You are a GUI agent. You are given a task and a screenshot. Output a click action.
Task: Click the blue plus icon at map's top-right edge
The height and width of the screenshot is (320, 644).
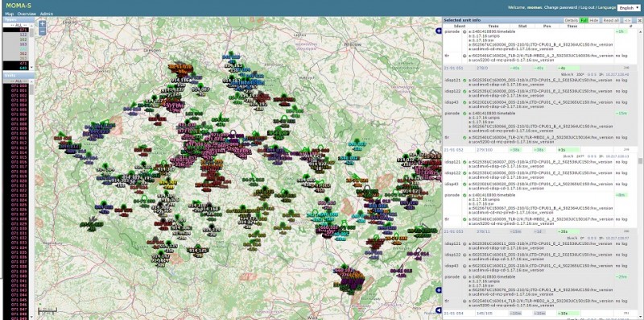(x=439, y=31)
